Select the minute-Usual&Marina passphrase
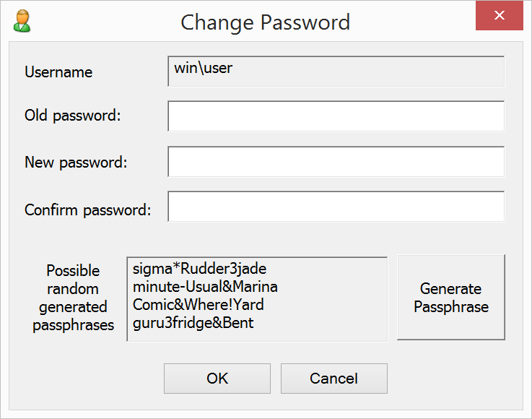532x419 pixels. [x=205, y=287]
